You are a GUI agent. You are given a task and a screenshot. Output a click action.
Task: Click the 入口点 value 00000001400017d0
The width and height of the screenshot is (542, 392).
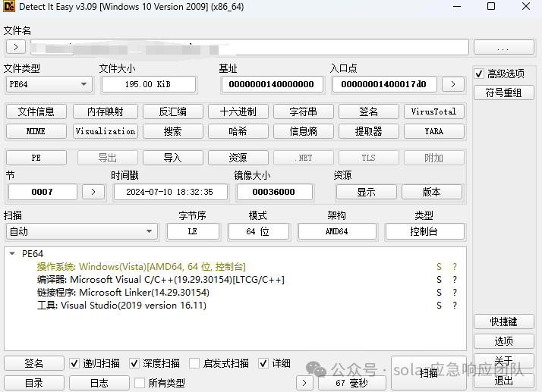pyautogui.click(x=384, y=84)
